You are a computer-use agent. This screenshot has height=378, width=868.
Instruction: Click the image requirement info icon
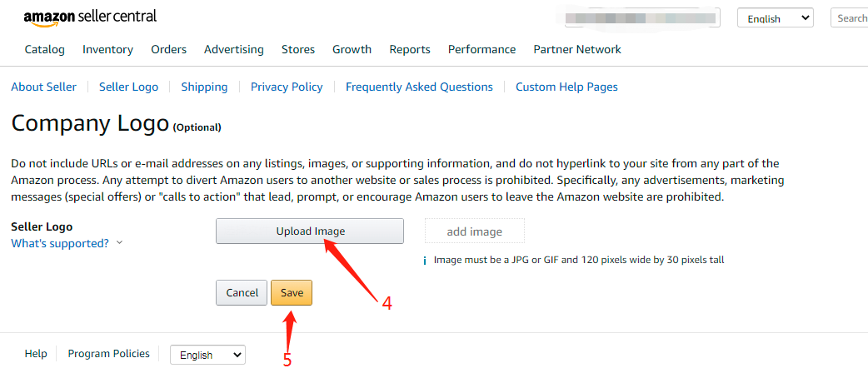point(426,260)
